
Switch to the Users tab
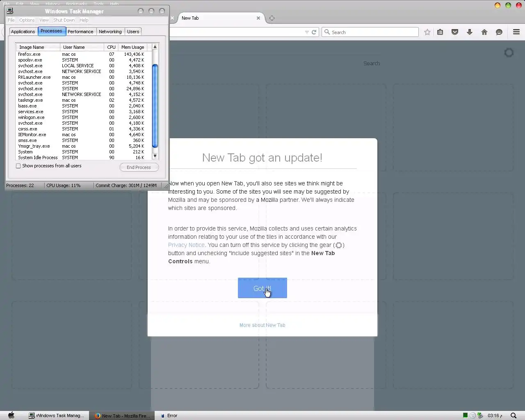pyautogui.click(x=133, y=32)
